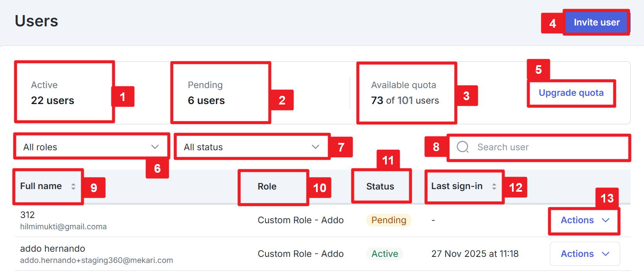This screenshot has height=272, width=644.
Task: Select the Pending 6 users stat
Action: pos(206,93)
